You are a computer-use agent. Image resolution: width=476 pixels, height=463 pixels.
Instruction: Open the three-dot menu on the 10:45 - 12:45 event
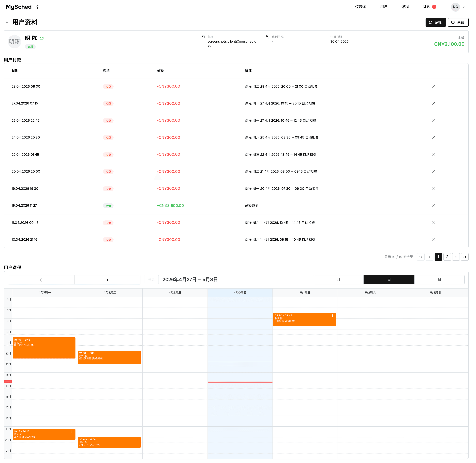coord(72,342)
